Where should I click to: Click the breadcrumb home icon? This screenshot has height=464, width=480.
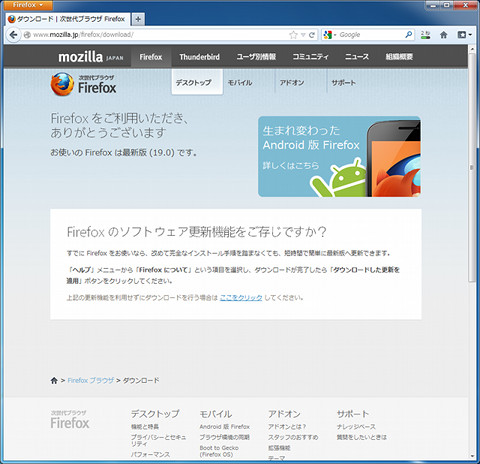[54, 380]
